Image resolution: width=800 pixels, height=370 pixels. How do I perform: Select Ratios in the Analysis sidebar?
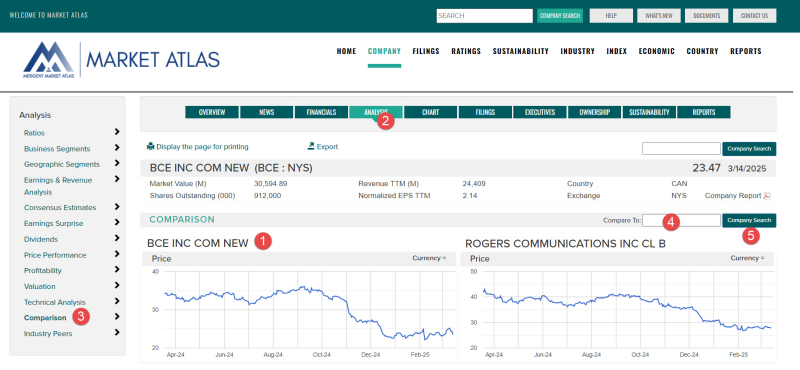[34, 133]
